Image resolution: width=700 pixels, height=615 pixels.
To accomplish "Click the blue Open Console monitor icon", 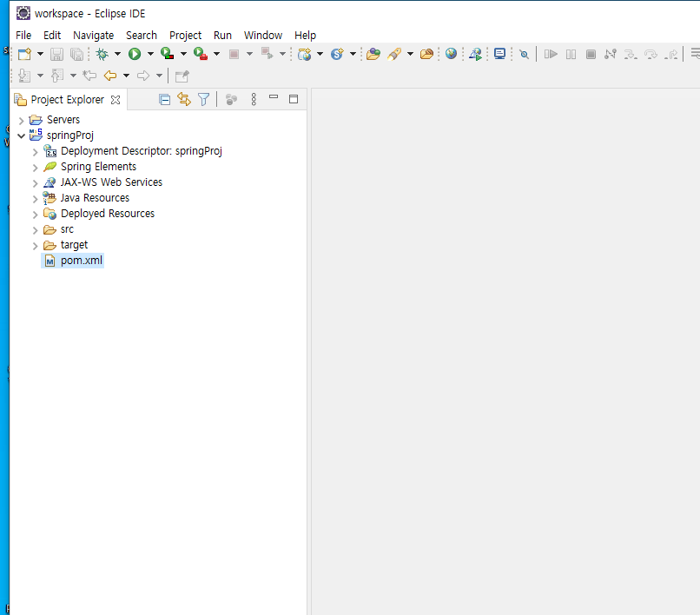I will [500, 54].
